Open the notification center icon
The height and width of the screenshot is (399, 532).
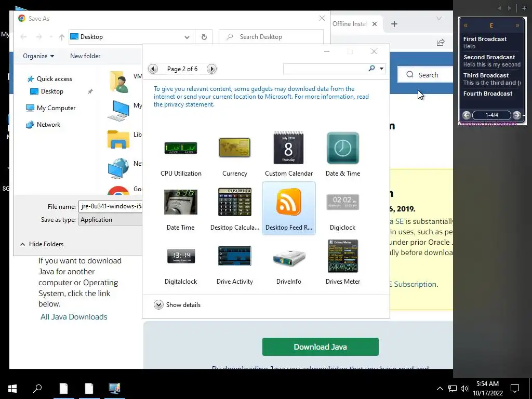(x=515, y=389)
